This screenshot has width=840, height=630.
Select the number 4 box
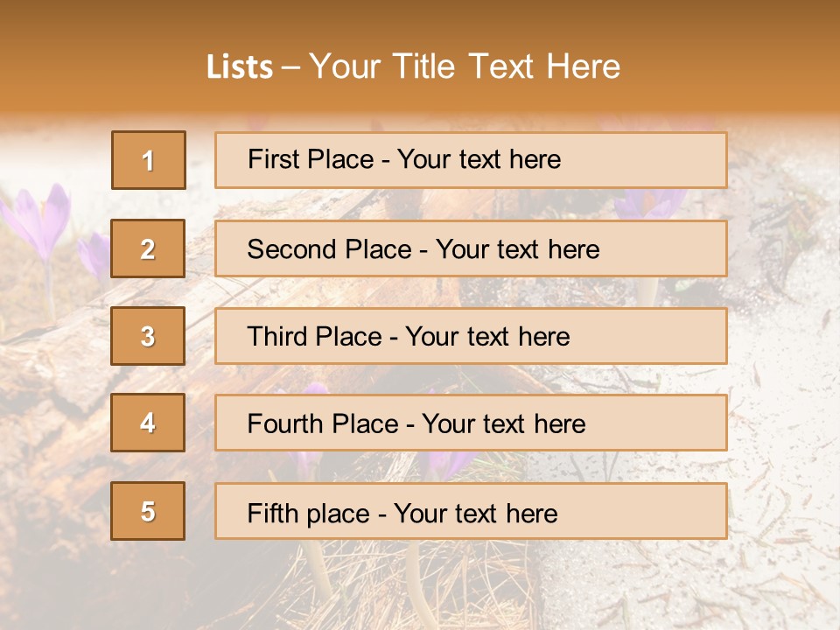(148, 423)
